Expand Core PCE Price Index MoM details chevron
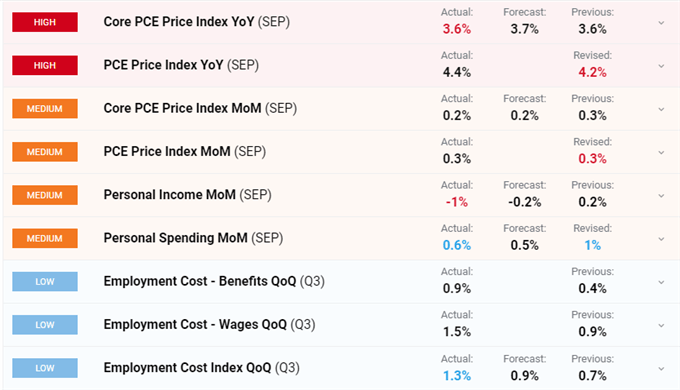This screenshot has height=390, width=680. coord(661,109)
